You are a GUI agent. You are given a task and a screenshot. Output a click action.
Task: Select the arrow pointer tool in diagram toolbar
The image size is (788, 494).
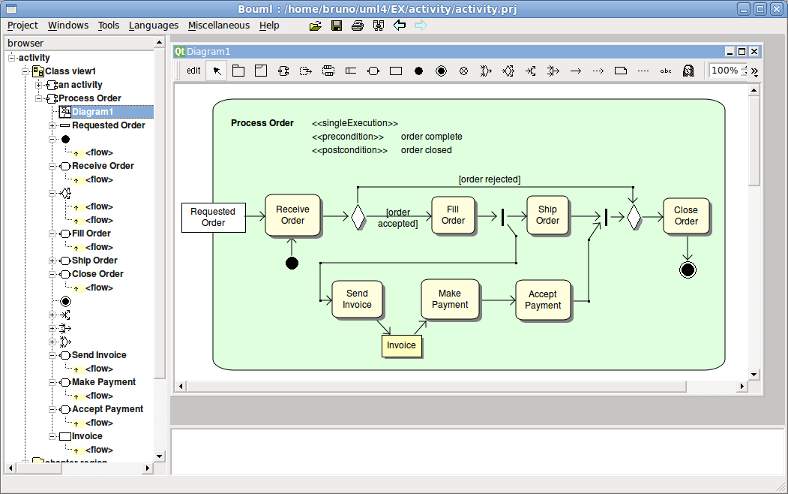[218, 71]
